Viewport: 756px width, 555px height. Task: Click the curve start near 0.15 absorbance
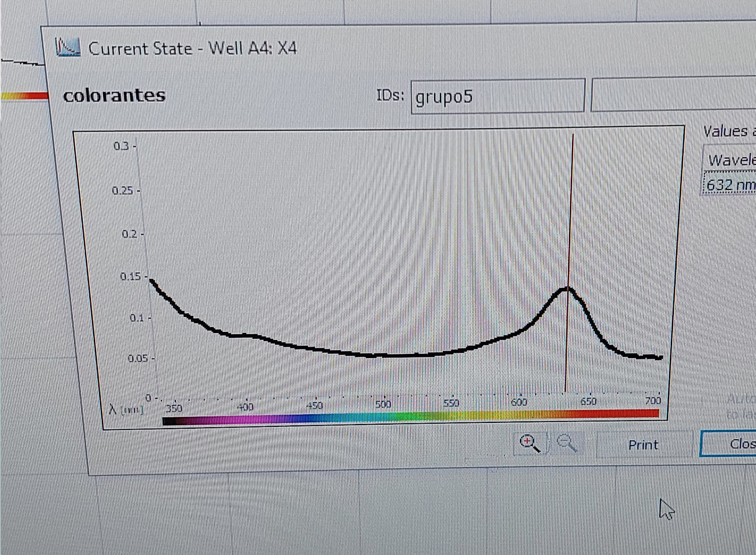click(152, 281)
